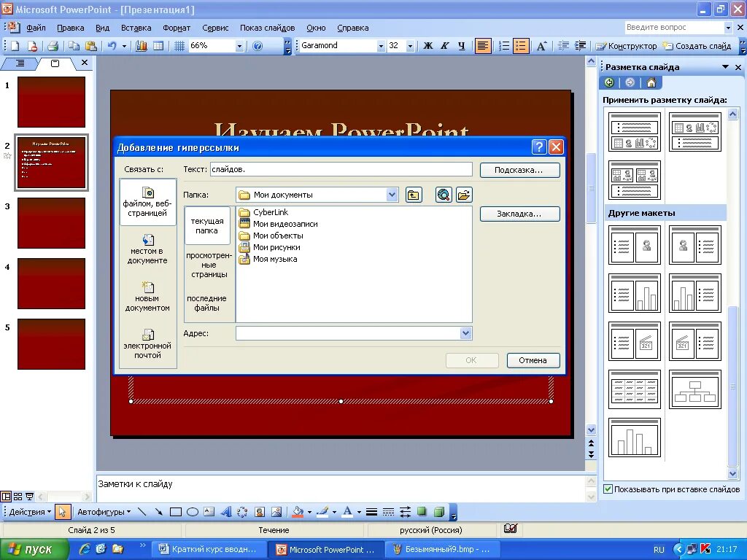Toggle Italic formatting (К)
747x560 pixels.
[x=444, y=46]
